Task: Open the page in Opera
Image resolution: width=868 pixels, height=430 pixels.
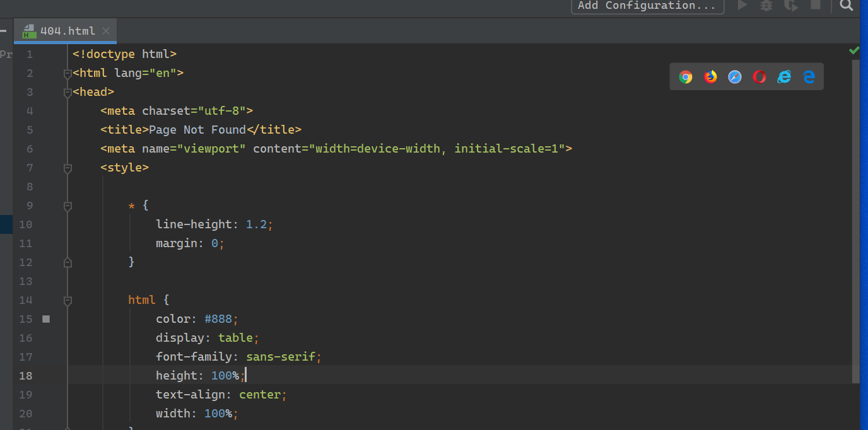Action: [759, 76]
